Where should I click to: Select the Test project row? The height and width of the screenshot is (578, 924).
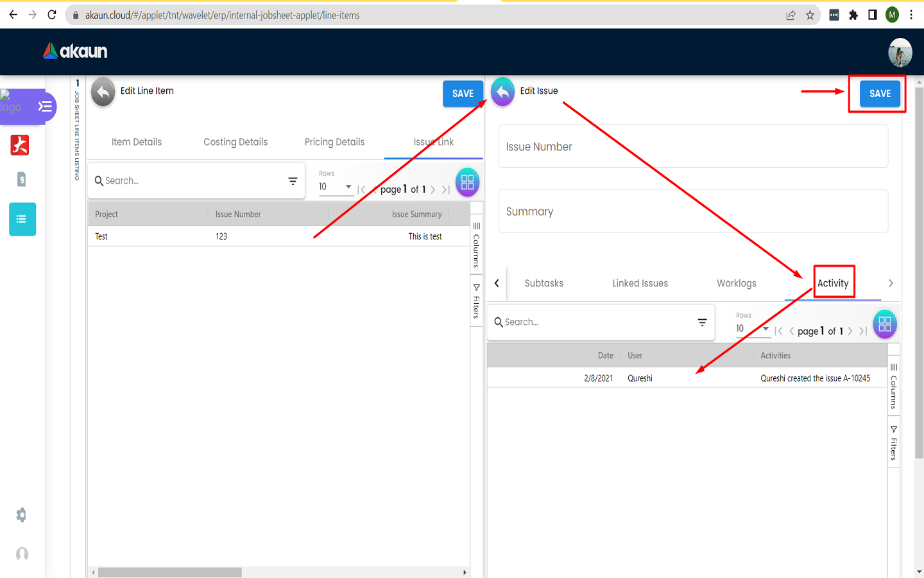click(x=279, y=236)
